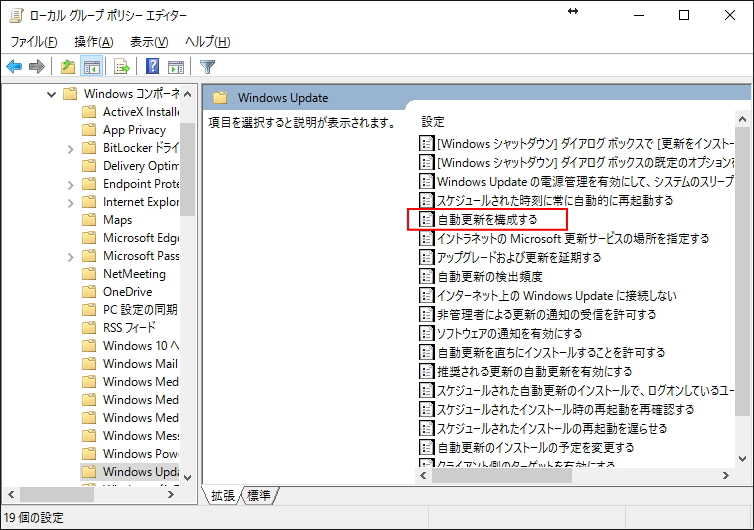
Task: Click policy icon beside 推奨される更新の自動更新を有効にする
Action: (426, 371)
